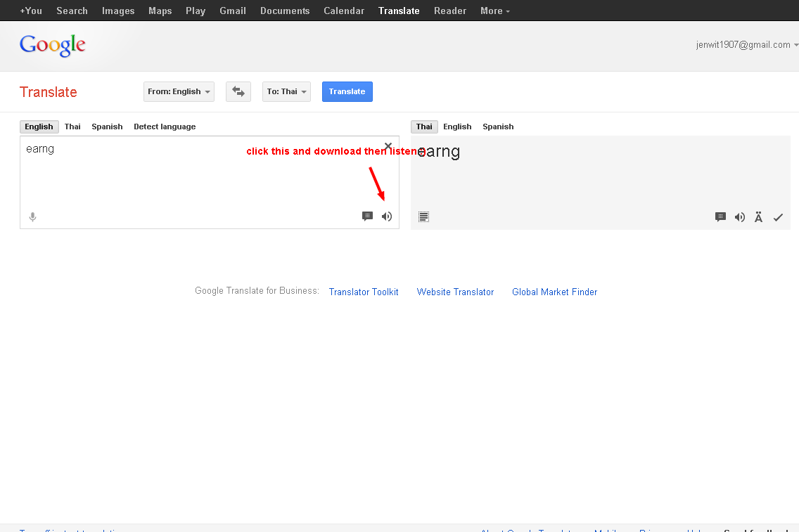Open Play in the top bar
The width and height of the screenshot is (799, 532).
tap(196, 11)
